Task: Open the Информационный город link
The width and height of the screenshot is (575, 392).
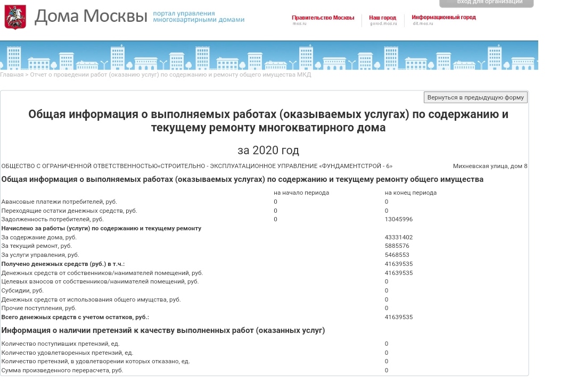Action: tap(443, 18)
